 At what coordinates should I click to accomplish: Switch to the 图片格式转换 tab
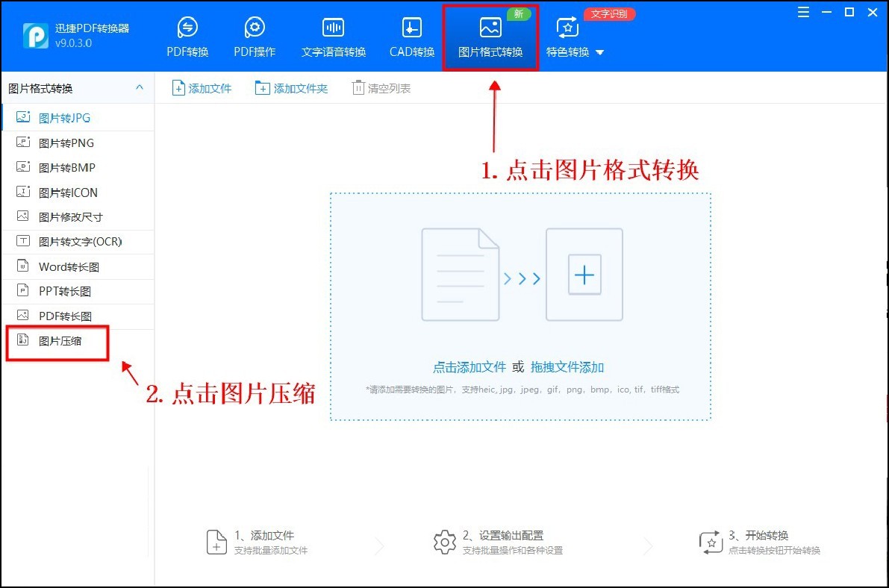[490, 35]
